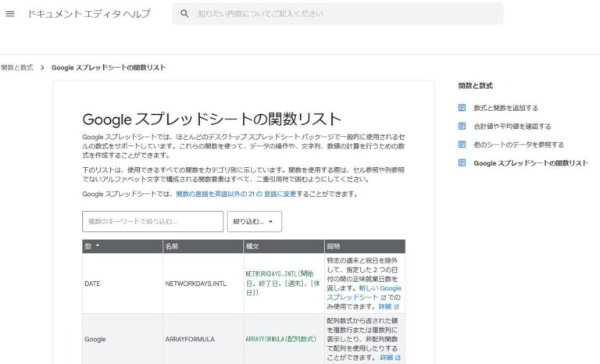Screen dimensions: 600x364
Task: Click document icon beside 他のシートのデータを参照する
Action: coord(462,145)
